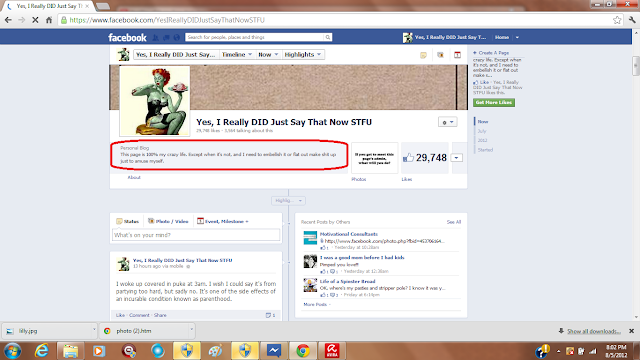Click More Posts link

tap(315, 304)
